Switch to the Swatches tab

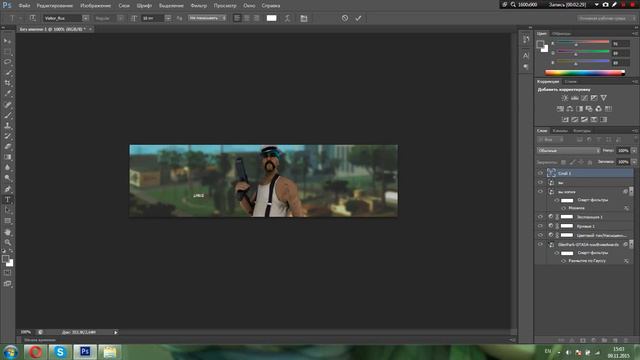pyautogui.click(x=561, y=33)
